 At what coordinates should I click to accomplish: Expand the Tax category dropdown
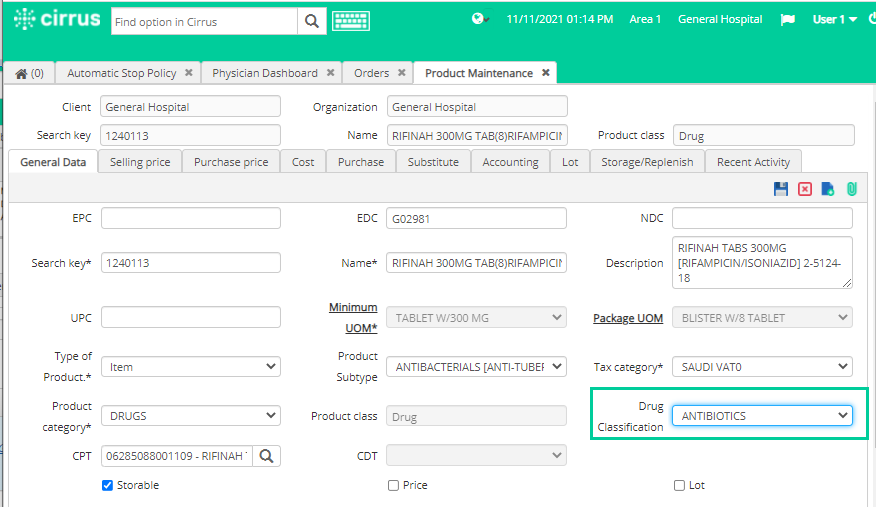click(x=762, y=367)
